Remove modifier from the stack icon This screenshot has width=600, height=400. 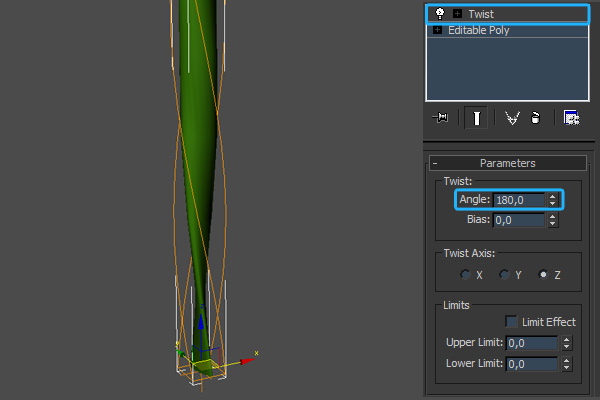click(536, 118)
